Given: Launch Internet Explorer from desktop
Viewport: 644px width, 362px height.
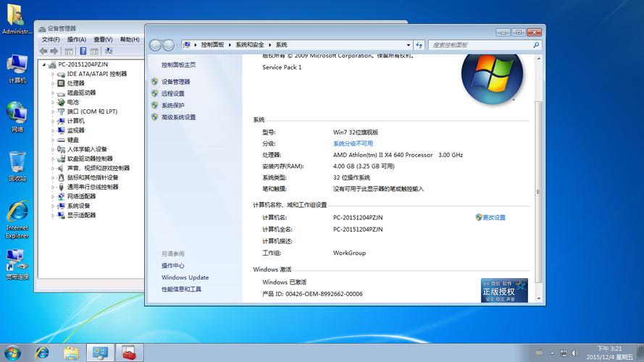Looking at the screenshot, I should pyautogui.click(x=17, y=219).
